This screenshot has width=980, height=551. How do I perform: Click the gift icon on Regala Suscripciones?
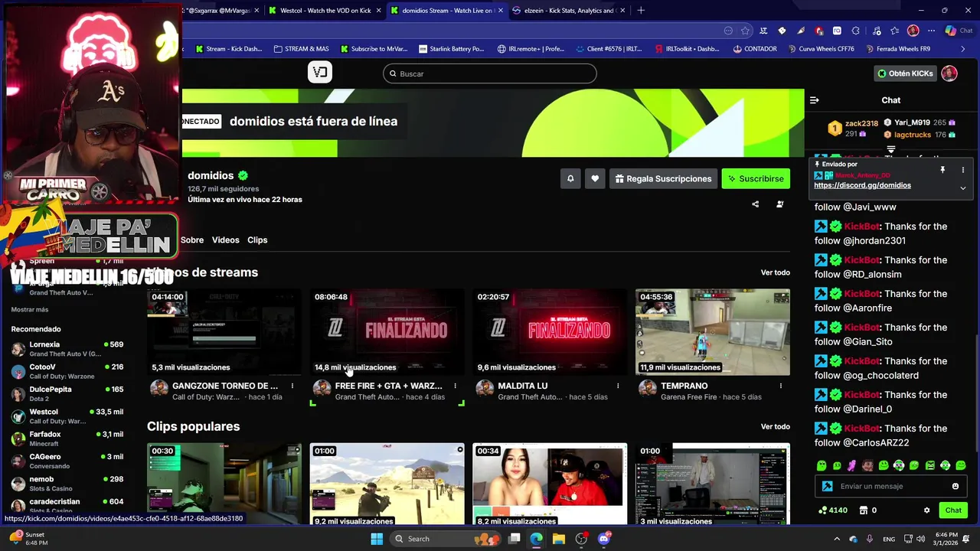[619, 178]
